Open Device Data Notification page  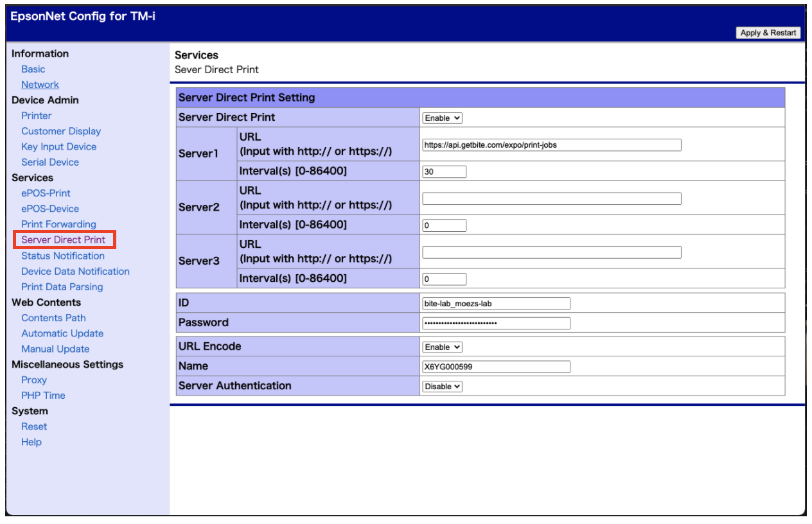pos(76,271)
